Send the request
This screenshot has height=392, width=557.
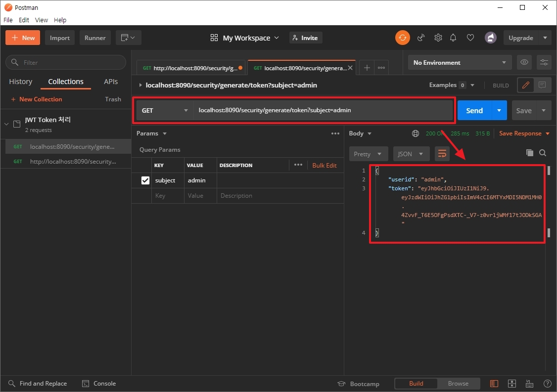pyautogui.click(x=474, y=110)
